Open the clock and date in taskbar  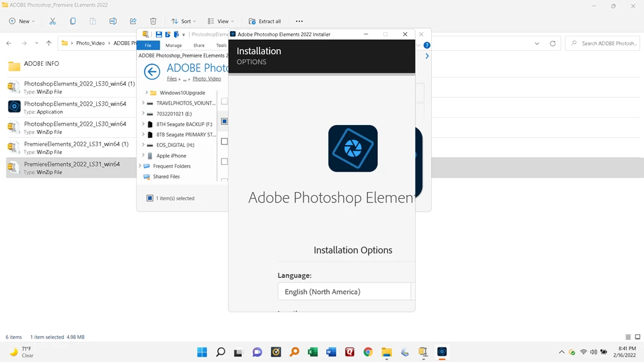tap(625, 352)
